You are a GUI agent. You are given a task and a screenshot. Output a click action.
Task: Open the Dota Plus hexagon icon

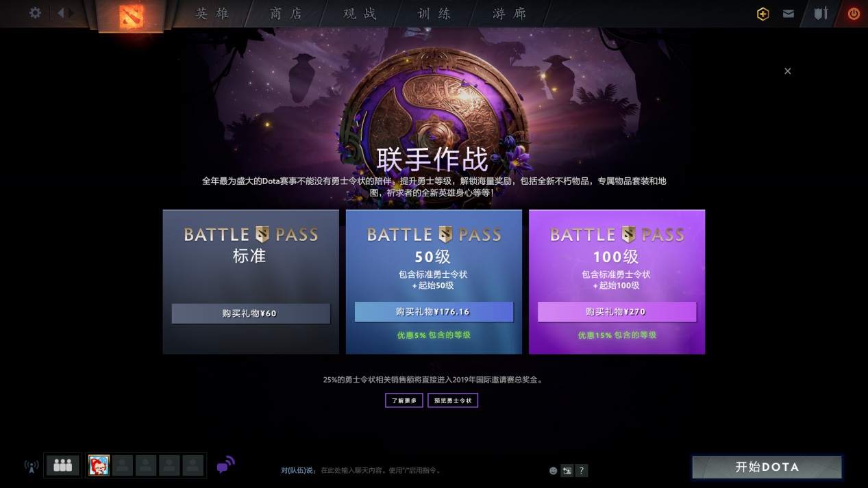click(x=762, y=14)
